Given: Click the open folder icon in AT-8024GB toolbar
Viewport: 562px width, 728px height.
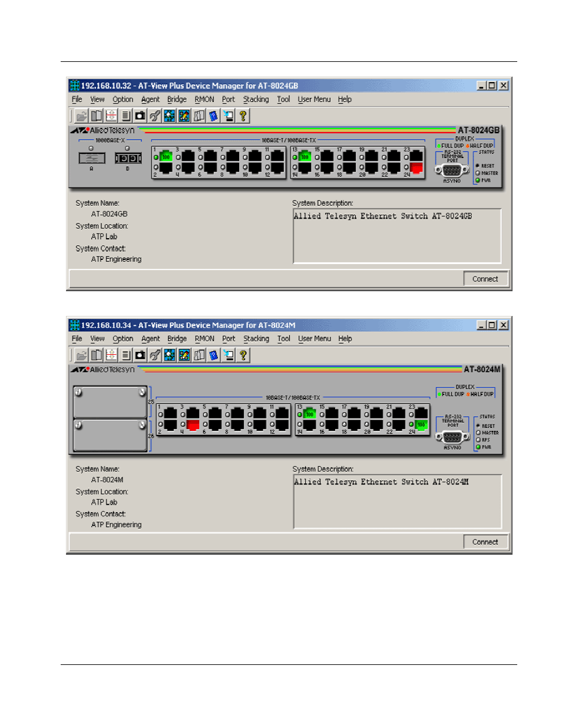Looking at the screenshot, I should (x=82, y=116).
